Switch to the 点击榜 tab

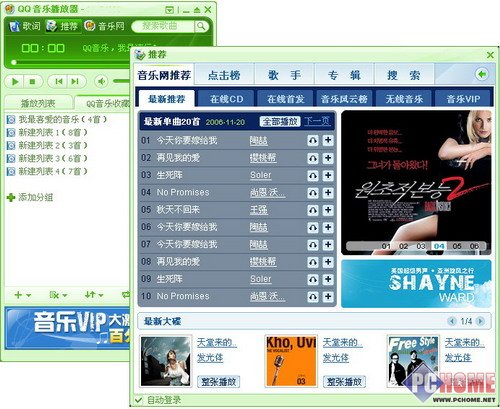point(224,75)
